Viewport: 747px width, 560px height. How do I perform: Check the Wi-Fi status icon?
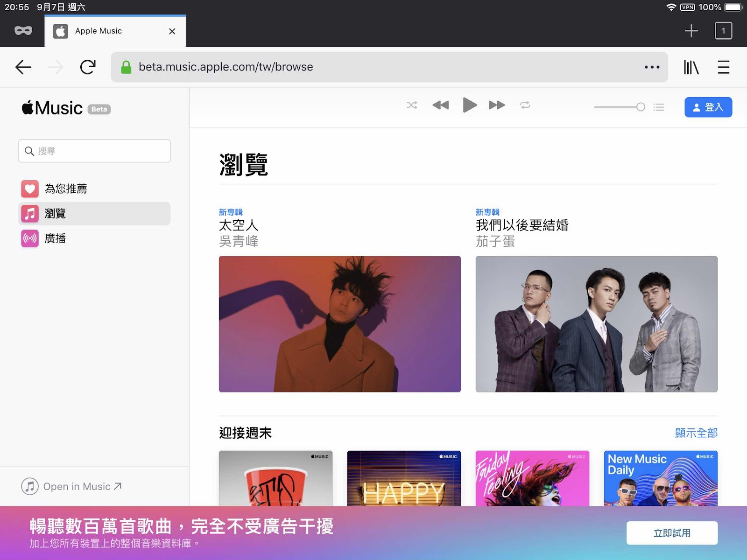pyautogui.click(x=671, y=7)
